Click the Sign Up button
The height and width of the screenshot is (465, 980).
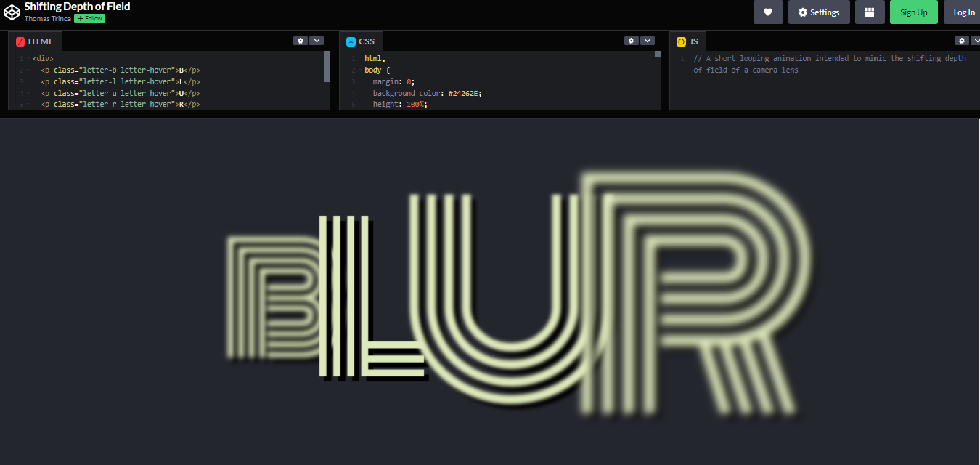(913, 12)
